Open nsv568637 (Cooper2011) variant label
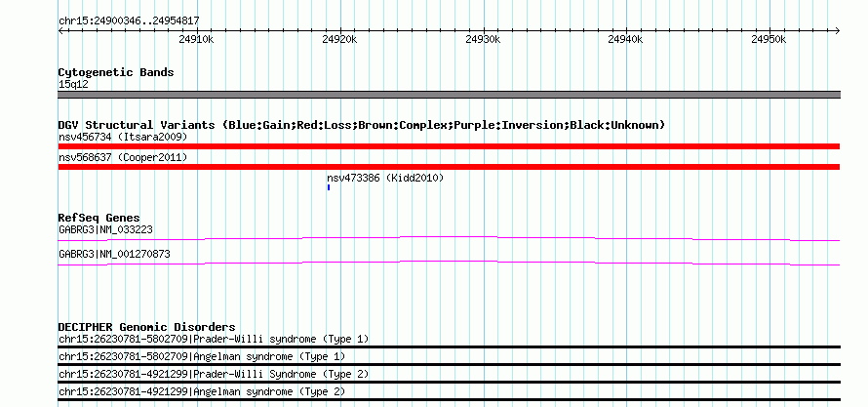The image size is (868, 407). (123, 158)
